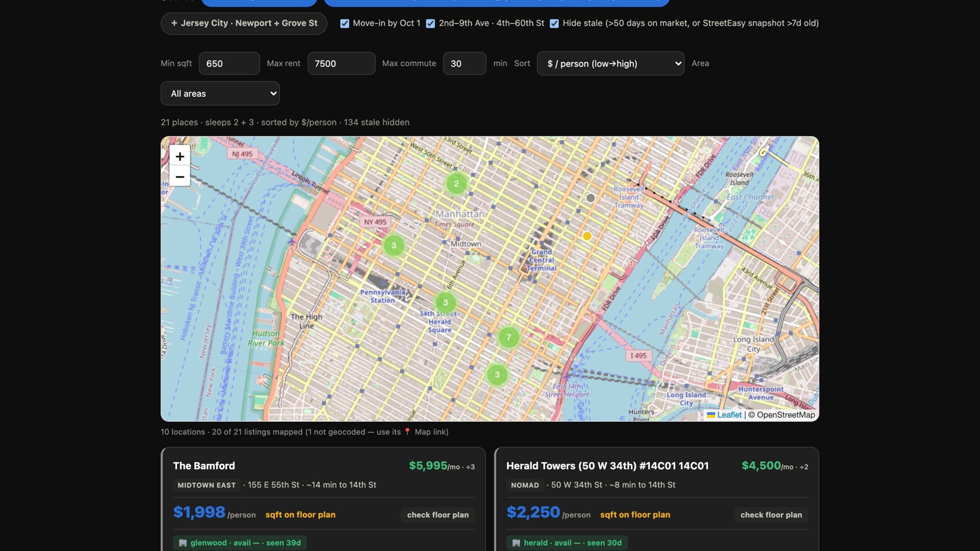
Task: Toggle 2nd–9th Ave 4th–60th St checkbox
Action: tap(431, 23)
